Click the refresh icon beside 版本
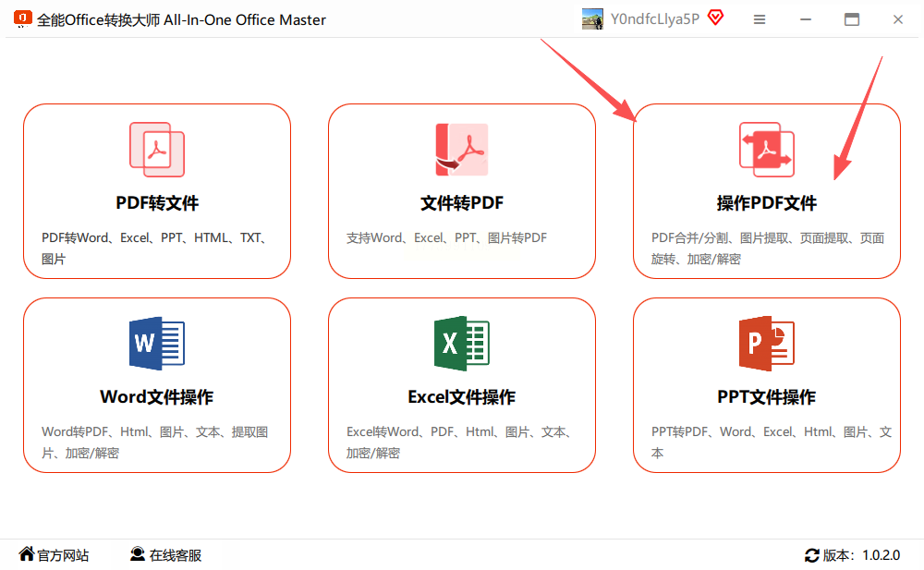Viewport: 924px width, 570px height. (812, 555)
